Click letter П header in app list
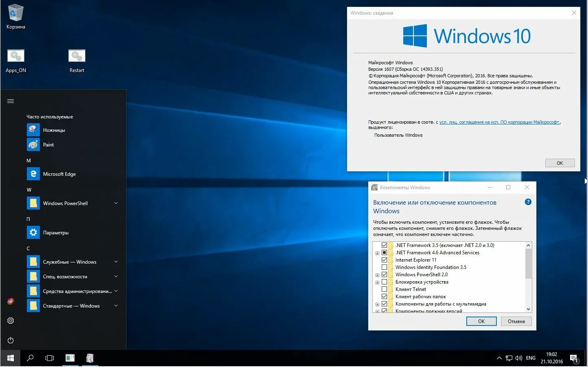 tap(28, 219)
